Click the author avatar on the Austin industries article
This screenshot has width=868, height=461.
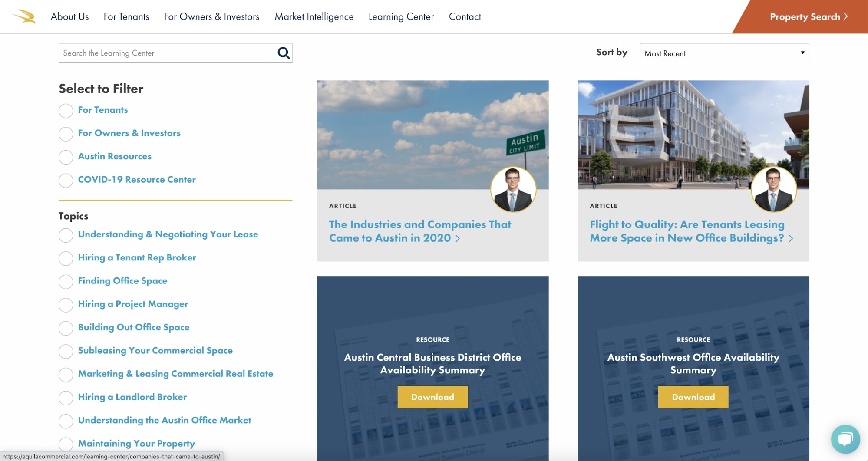coord(513,189)
